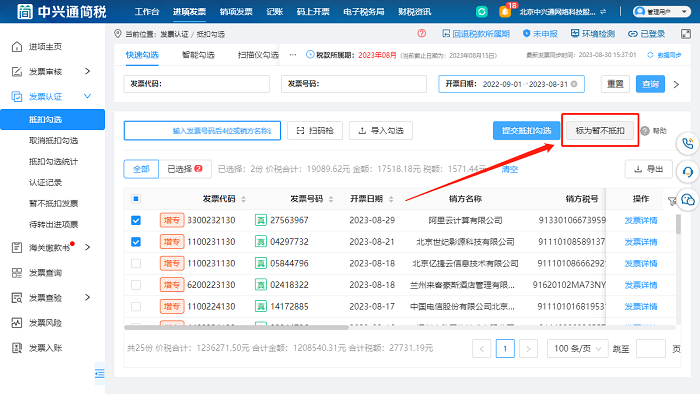Click 提交抵扣勾选 button
Viewport: 700px width, 394px height.
tap(526, 130)
